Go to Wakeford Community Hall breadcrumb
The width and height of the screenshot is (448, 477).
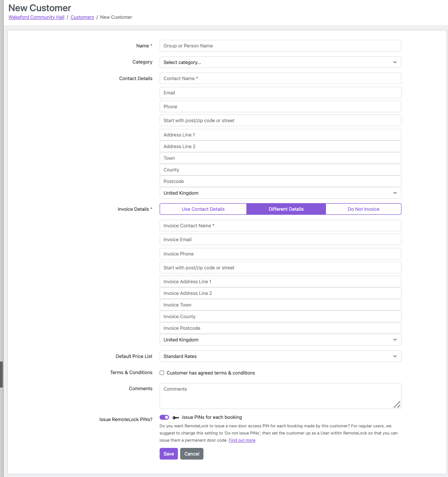36,17
